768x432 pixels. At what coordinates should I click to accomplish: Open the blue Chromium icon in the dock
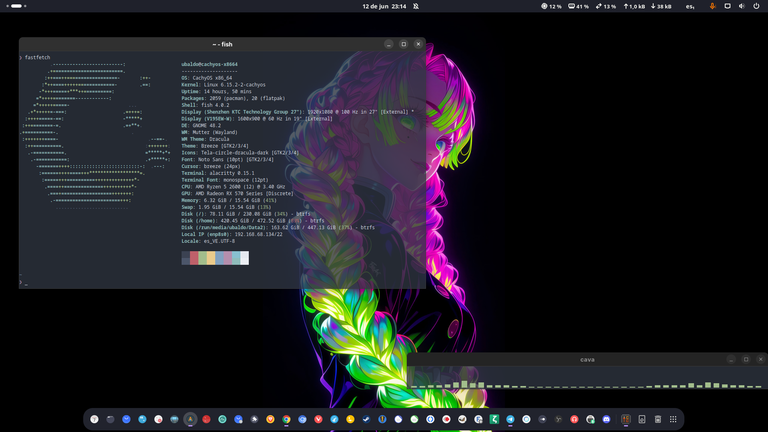[x=302, y=419]
